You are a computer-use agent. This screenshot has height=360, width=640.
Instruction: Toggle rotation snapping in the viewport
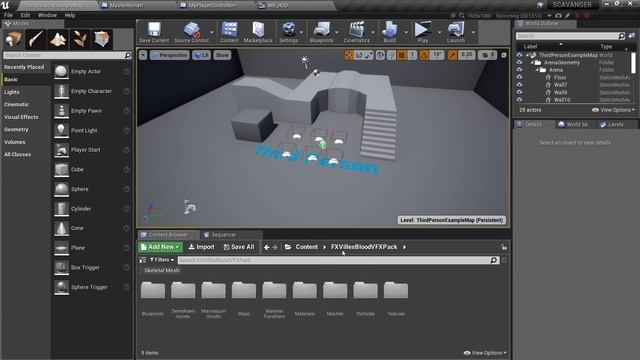pos(424,55)
